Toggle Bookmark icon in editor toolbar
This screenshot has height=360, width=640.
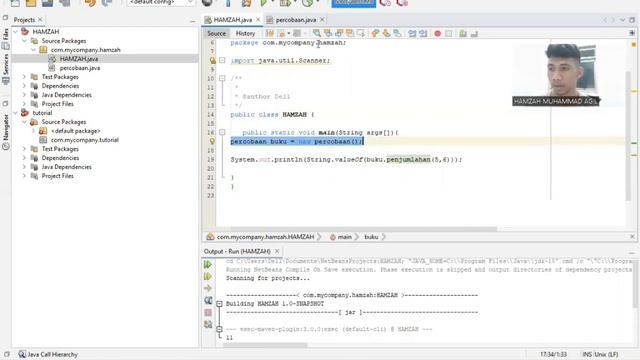point(397,33)
